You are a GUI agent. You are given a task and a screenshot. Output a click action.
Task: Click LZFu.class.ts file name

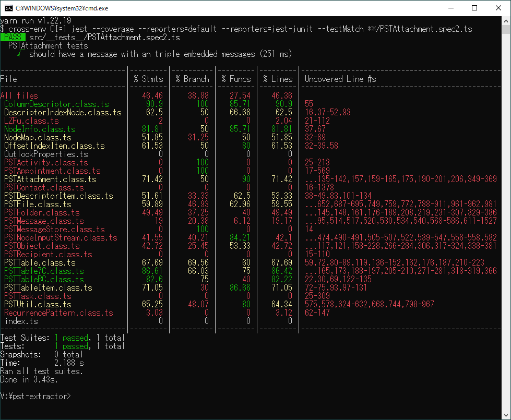pos(32,121)
